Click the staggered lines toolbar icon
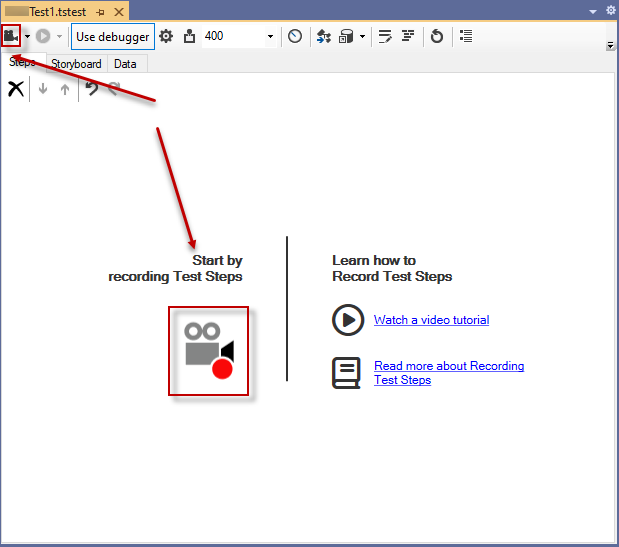 click(408, 36)
